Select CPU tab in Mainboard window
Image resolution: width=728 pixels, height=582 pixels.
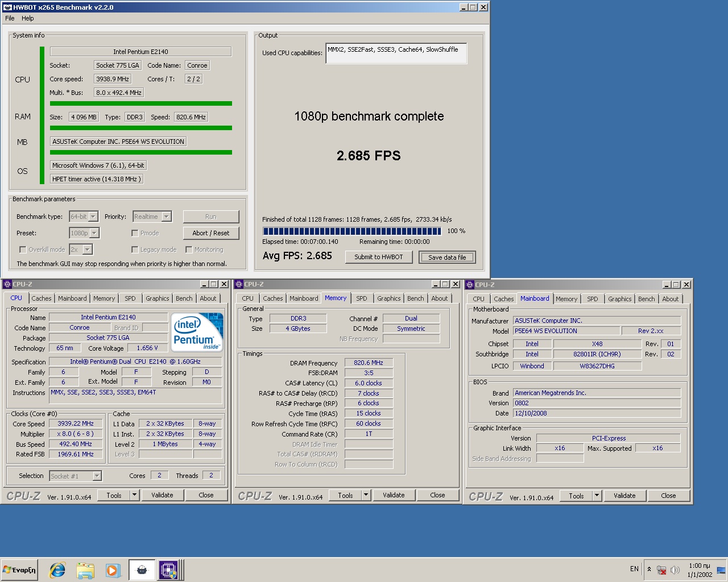click(x=479, y=299)
